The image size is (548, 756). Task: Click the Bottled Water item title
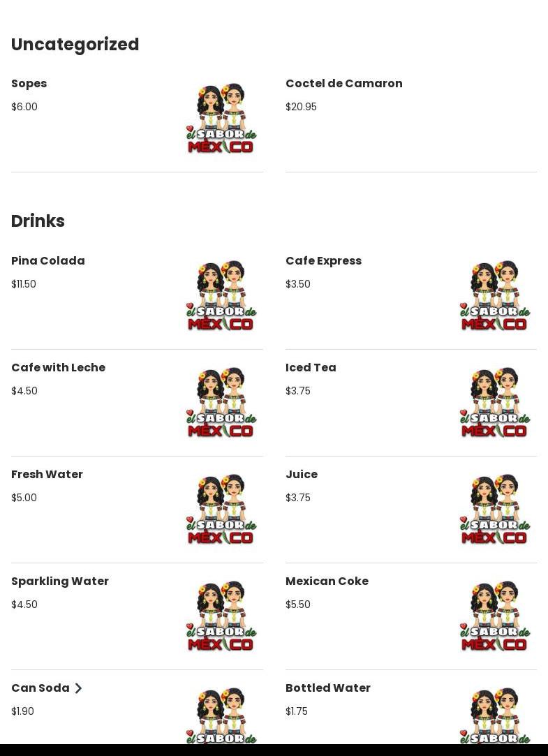[x=327, y=688]
